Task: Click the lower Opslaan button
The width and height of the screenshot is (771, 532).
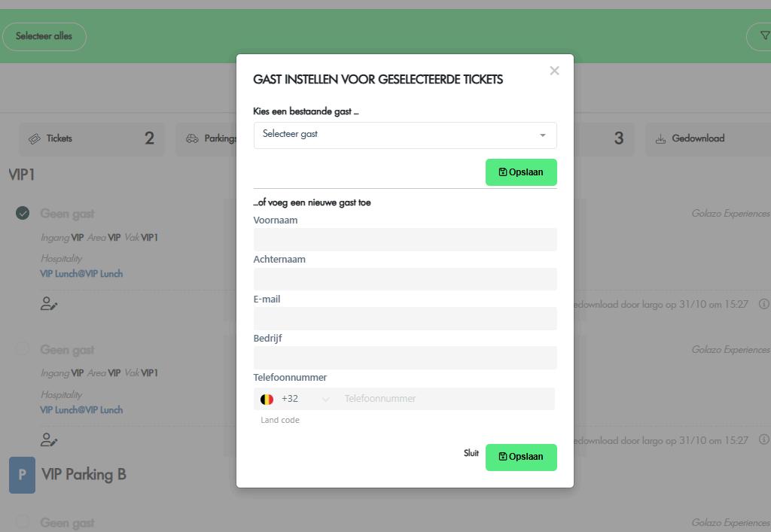Action: click(521, 457)
